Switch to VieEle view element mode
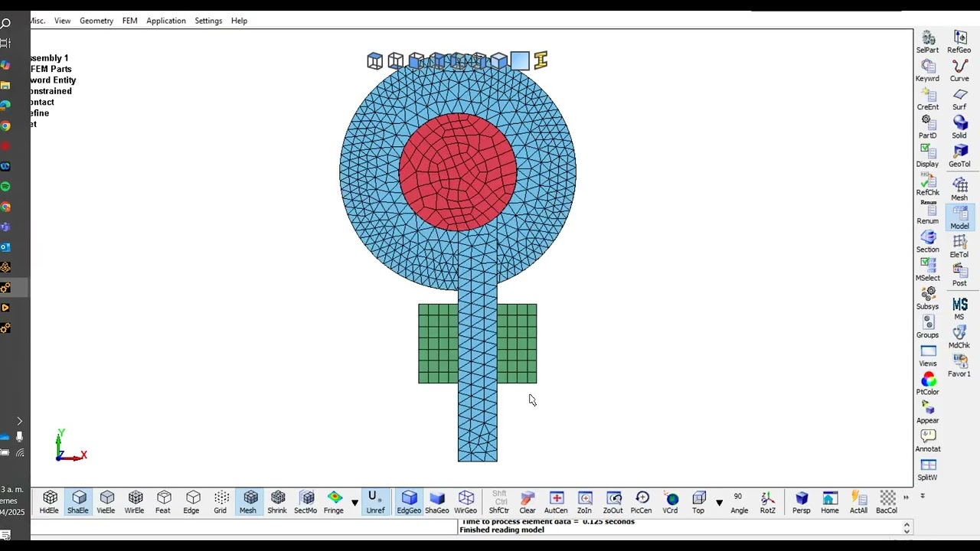The image size is (980, 551). pos(106,503)
